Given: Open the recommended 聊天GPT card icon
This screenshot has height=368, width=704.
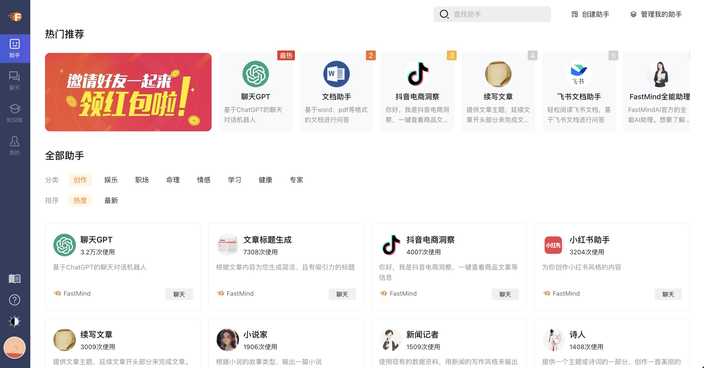Looking at the screenshot, I should (255, 74).
